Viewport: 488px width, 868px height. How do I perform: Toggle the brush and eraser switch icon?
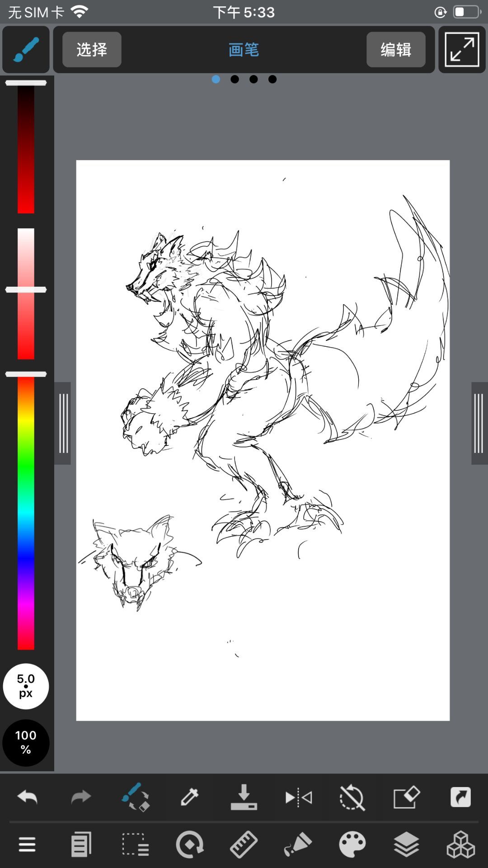click(136, 797)
